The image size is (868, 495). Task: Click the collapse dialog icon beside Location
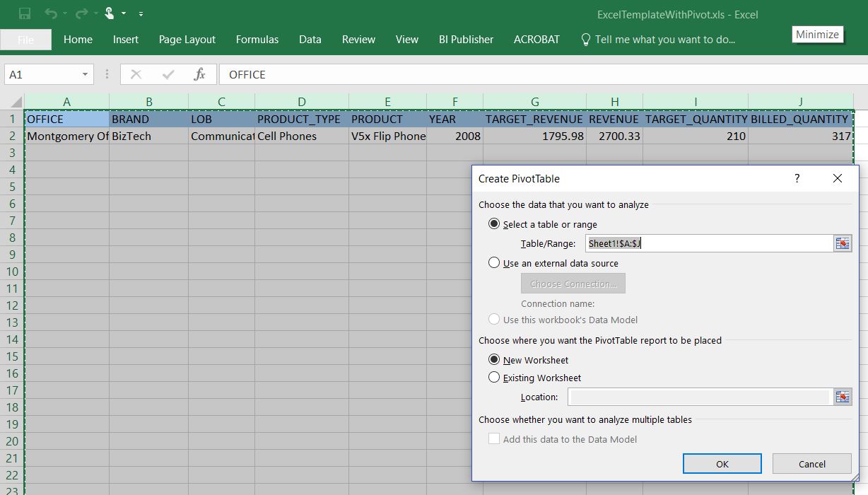pyautogui.click(x=843, y=397)
